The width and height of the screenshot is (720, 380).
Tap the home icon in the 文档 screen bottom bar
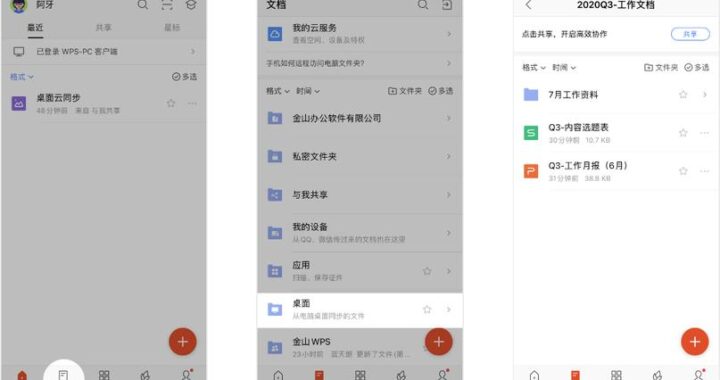[x=278, y=375]
